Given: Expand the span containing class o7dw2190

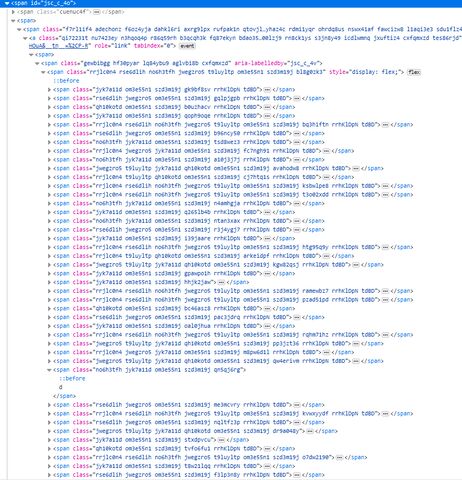Looking at the screenshot, I should tap(49, 458).
